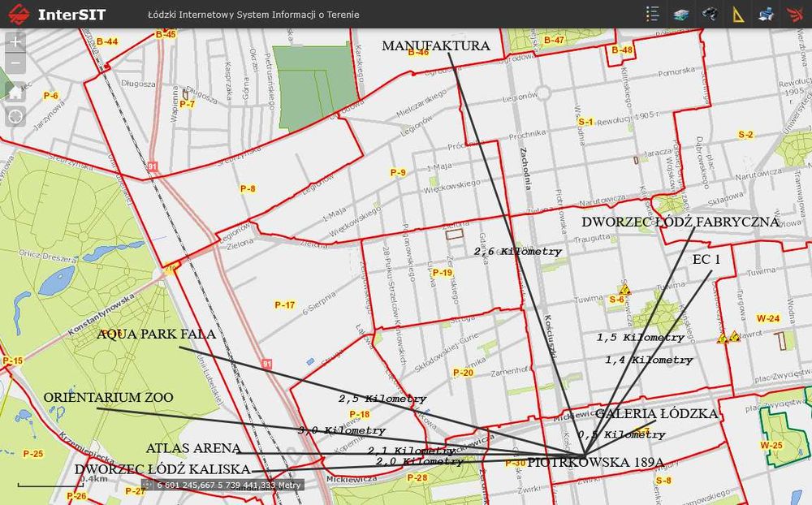Click the printer icon to print map
Screen dimensions: 812x505
coord(766,14)
